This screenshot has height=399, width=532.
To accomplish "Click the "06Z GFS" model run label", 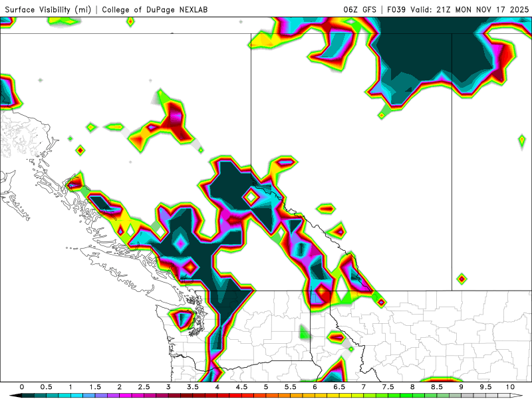I will coord(360,9).
